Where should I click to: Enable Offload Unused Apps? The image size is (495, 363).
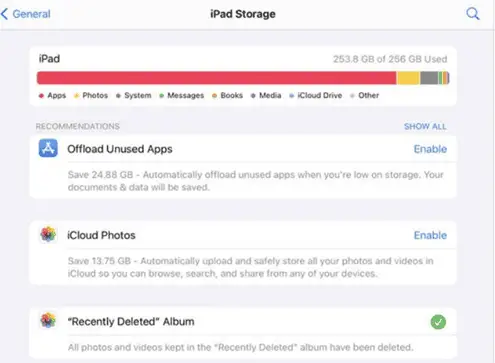tap(430, 149)
